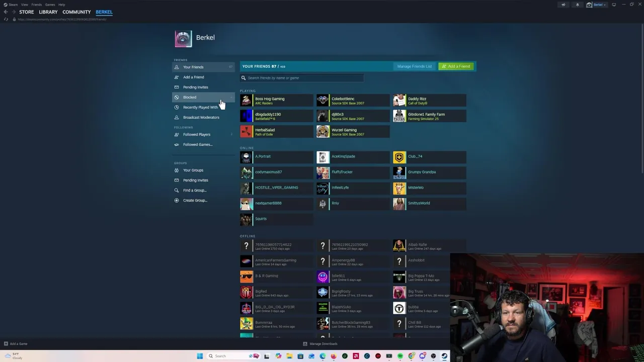Open File Explorer in the taskbar
Image resolution: width=644 pixels, height=362 pixels.
289,356
